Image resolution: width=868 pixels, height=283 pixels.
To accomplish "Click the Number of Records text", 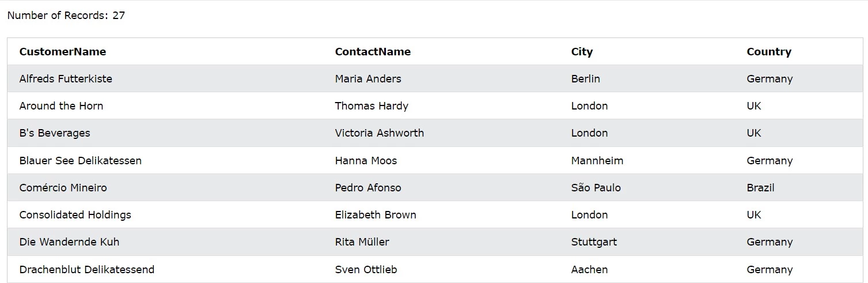I will tap(66, 16).
